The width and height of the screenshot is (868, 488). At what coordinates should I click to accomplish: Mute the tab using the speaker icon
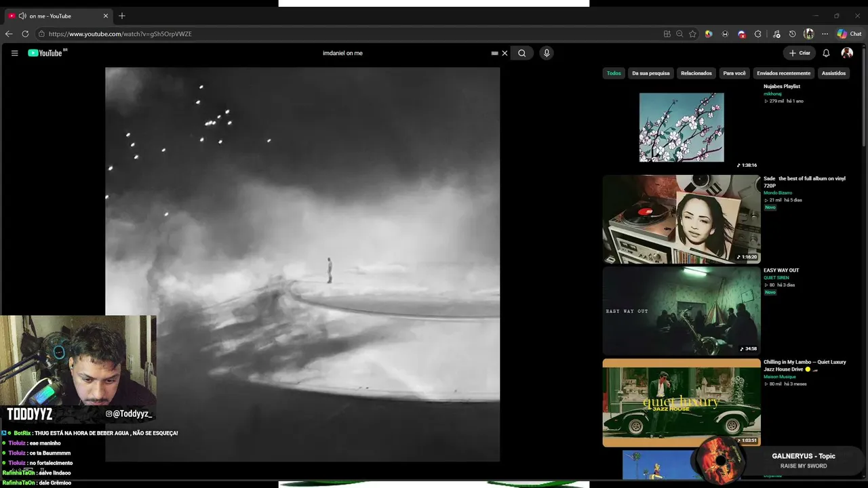click(x=22, y=16)
